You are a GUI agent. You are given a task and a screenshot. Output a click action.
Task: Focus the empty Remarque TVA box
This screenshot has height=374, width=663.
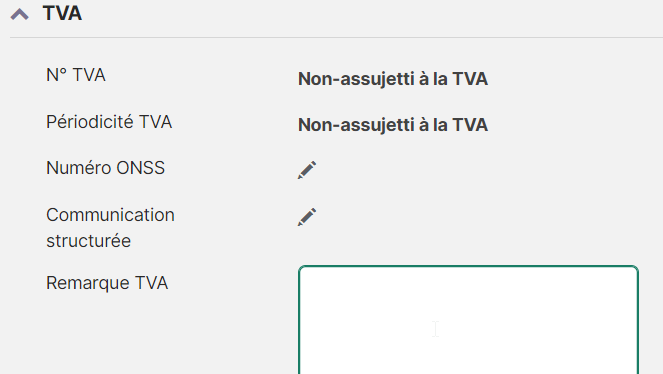(468, 319)
